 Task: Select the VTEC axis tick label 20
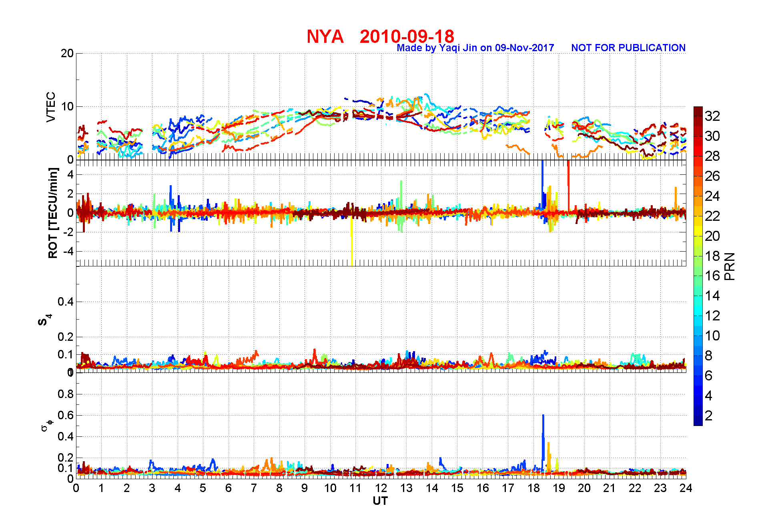pyautogui.click(x=67, y=54)
